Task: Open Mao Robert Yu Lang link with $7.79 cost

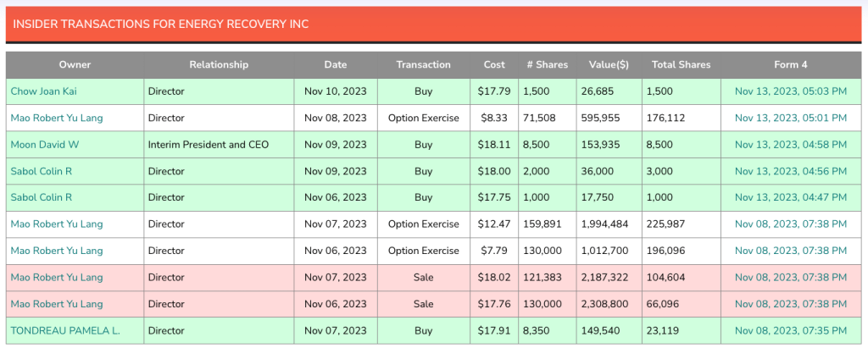Action: [x=57, y=251]
